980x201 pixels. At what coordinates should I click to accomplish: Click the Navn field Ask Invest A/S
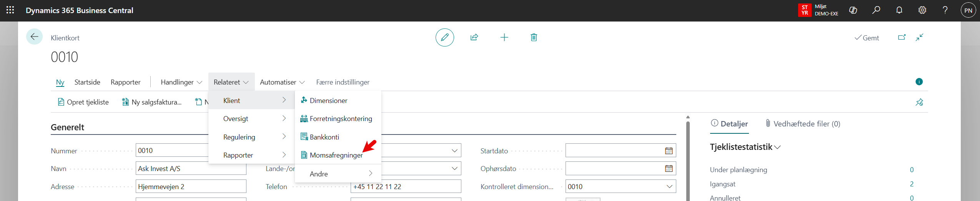tap(191, 168)
